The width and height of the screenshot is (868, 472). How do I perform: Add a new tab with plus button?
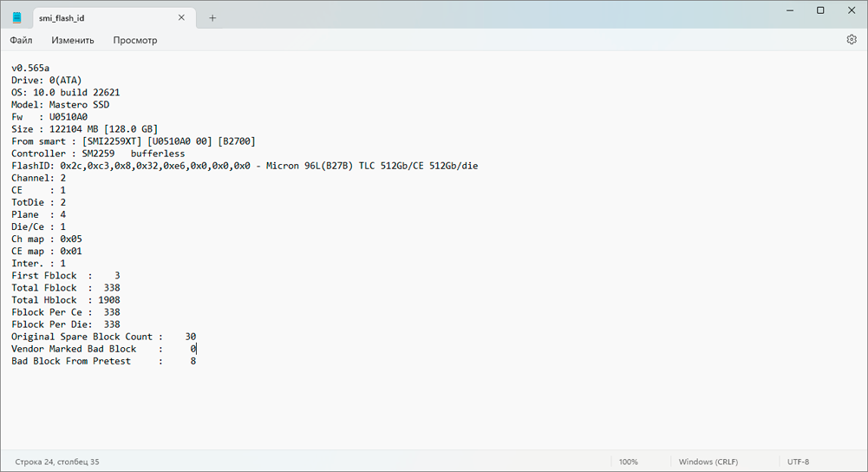212,17
